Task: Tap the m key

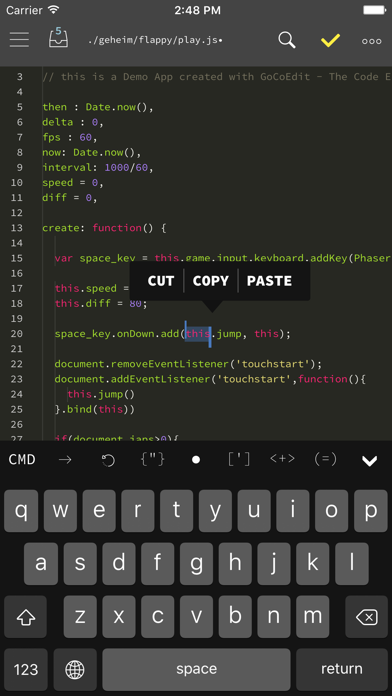Action: (x=313, y=617)
